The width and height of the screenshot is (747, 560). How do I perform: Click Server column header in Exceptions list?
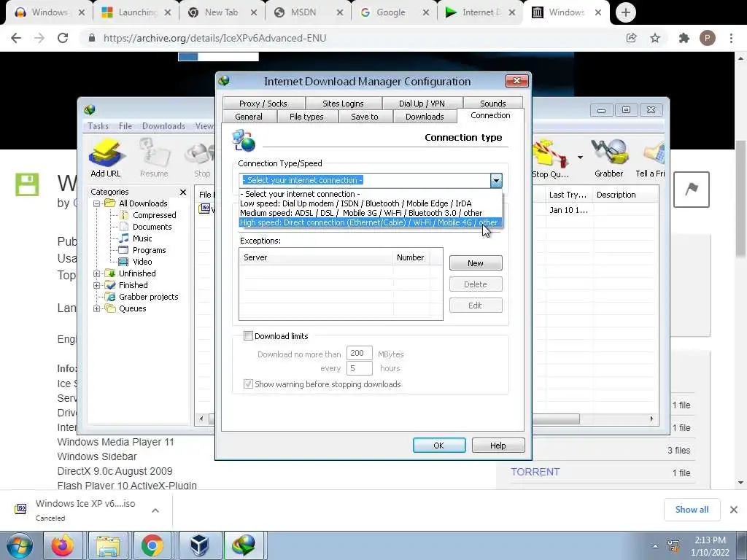click(316, 257)
